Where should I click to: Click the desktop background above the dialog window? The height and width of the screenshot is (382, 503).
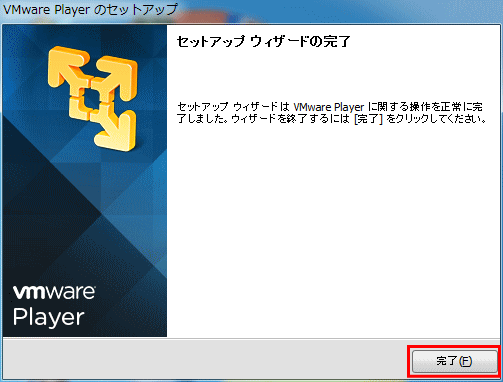point(333,10)
